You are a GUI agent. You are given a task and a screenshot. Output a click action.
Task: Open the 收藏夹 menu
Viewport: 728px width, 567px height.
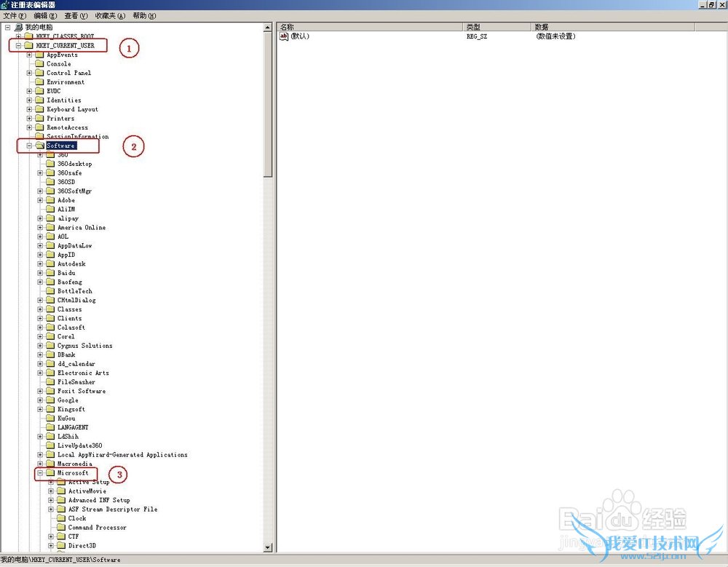point(110,16)
